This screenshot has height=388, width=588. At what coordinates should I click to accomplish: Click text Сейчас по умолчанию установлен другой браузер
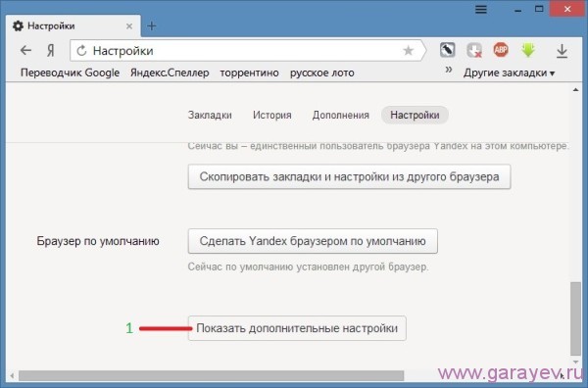[308, 267]
